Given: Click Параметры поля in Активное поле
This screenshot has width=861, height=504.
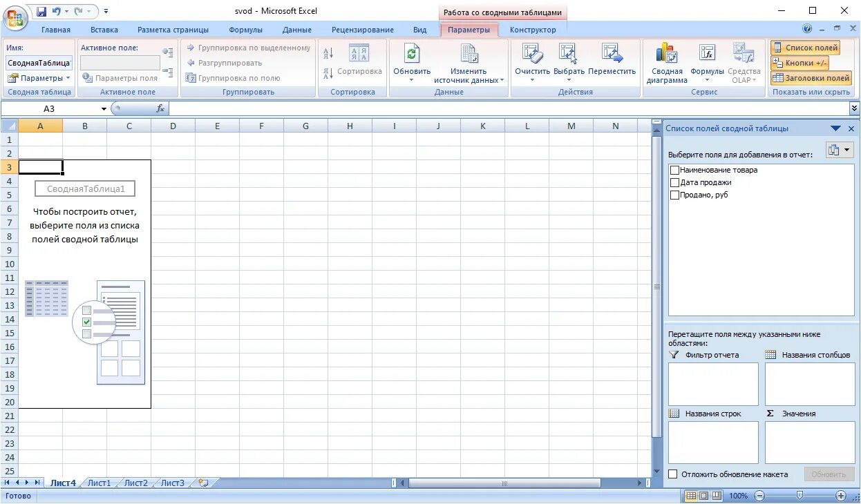Looking at the screenshot, I should tap(120, 78).
